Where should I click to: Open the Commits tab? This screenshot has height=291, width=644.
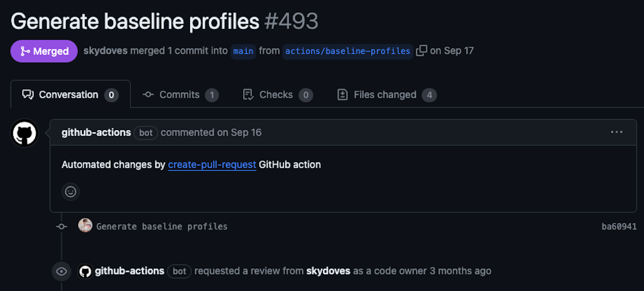tap(180, 95)
